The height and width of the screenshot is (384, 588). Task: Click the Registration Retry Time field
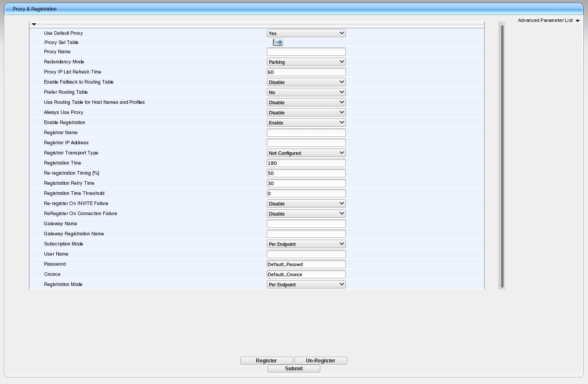pos(306,183)
